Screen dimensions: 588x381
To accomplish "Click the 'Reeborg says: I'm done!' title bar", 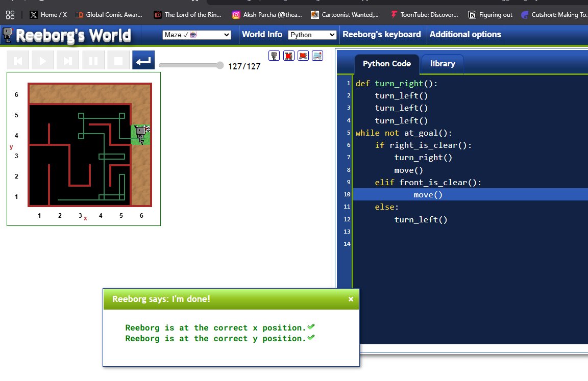I will [x=231, y=299].
